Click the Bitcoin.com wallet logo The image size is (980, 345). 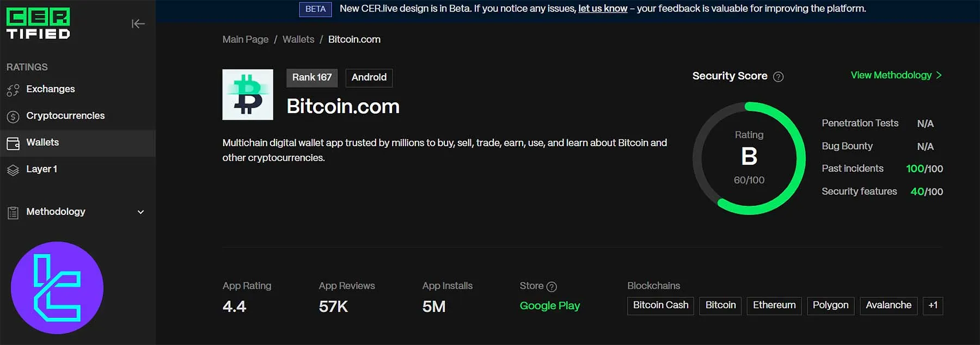click(248, 95)
